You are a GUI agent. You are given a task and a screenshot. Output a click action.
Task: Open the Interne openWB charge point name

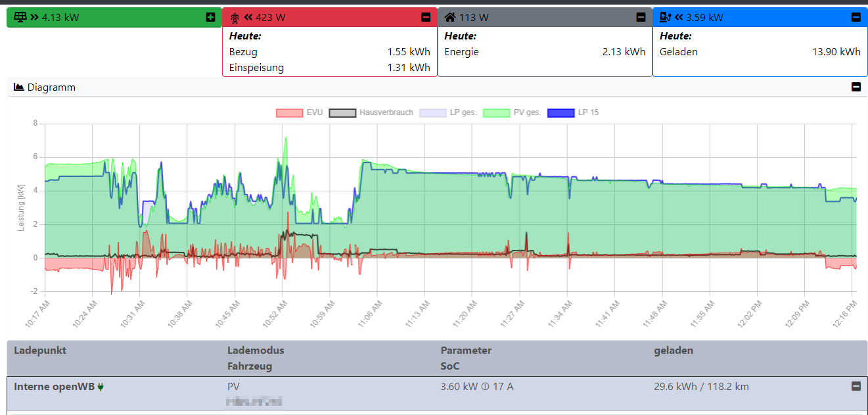pyautogui.click(x=54, y=387)
